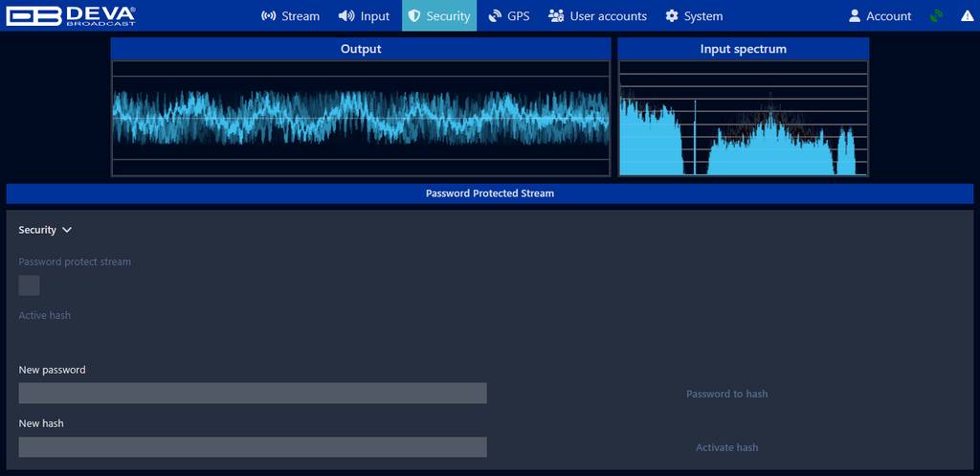Open the Stream tab
This screenshot has width=980, height=476.
(290, 15)
